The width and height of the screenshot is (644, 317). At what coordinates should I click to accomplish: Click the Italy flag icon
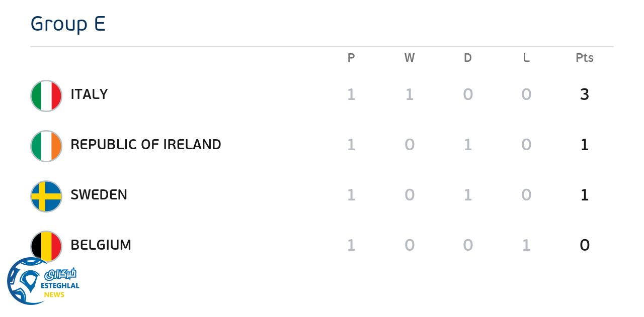46,95
